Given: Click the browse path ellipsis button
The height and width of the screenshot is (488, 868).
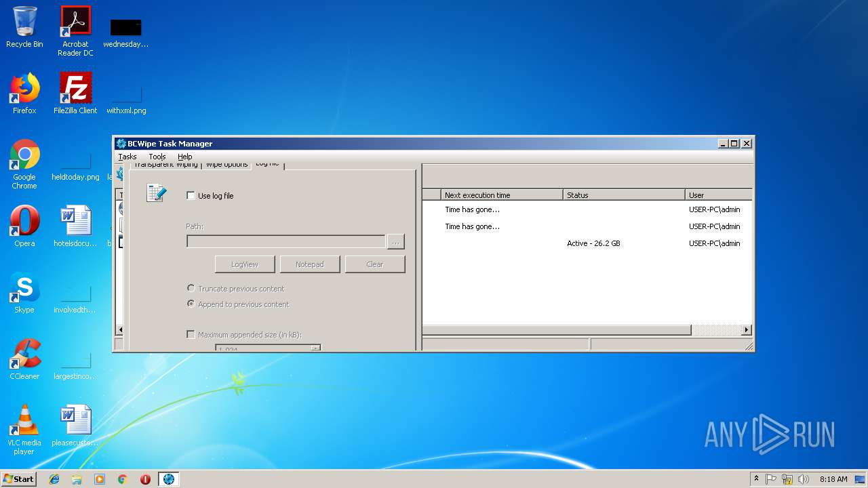Looking at the screenshot, I should (x=396, y=241).
